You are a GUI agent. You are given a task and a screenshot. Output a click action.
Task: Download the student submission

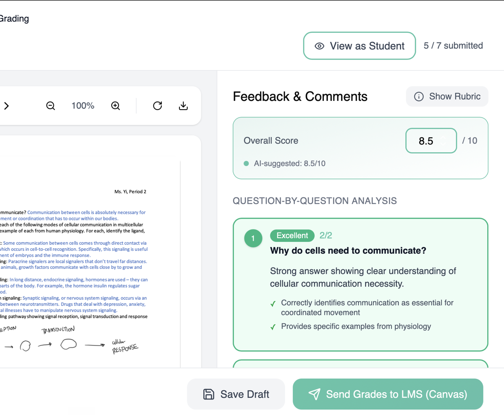point(183,106)
